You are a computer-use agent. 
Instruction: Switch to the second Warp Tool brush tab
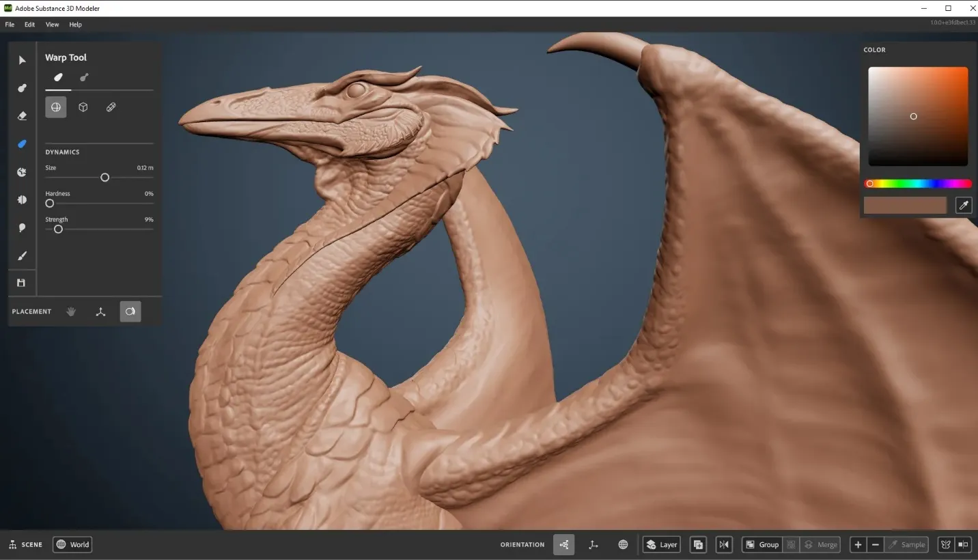point(83,77)
